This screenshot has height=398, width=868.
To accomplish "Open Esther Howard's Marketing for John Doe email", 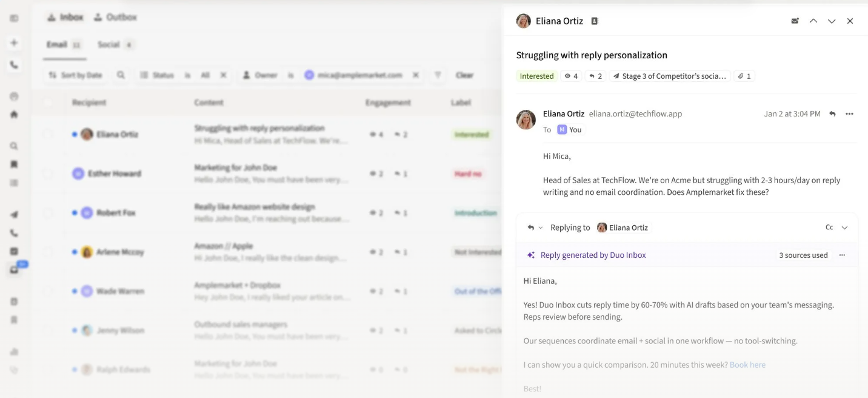I will tap(272, 174).
